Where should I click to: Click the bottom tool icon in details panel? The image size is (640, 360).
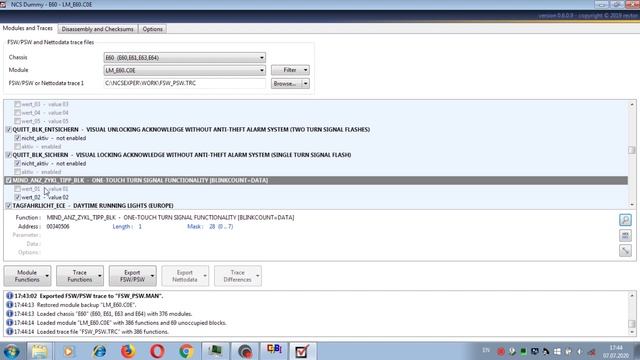pyautogui.click(x=625, y=251)
